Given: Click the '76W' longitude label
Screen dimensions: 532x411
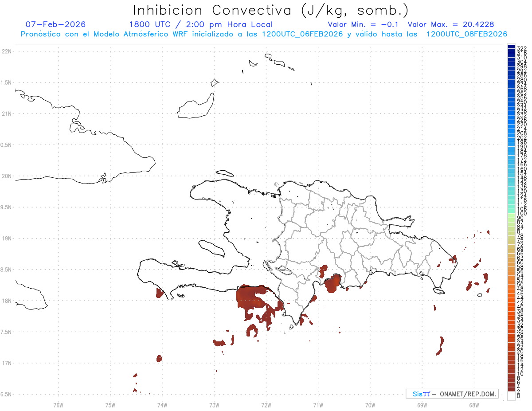Looking at the screenshot, I should (58, 405).
